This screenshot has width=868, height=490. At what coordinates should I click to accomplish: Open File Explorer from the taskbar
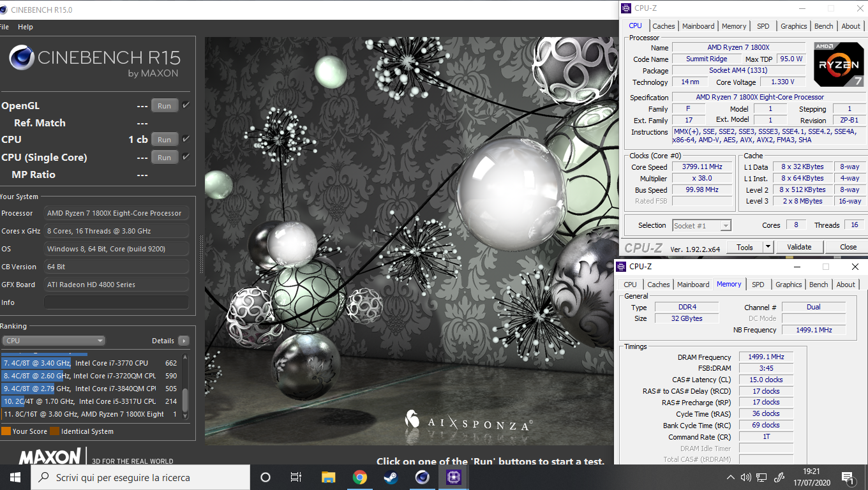pyautogui.click(x=328, y=477)
